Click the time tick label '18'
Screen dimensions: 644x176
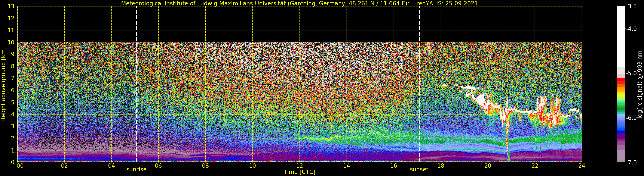pos(441,166)
